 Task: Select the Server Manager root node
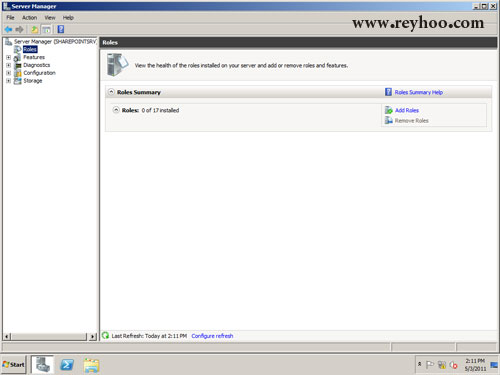tap(55, 41)
